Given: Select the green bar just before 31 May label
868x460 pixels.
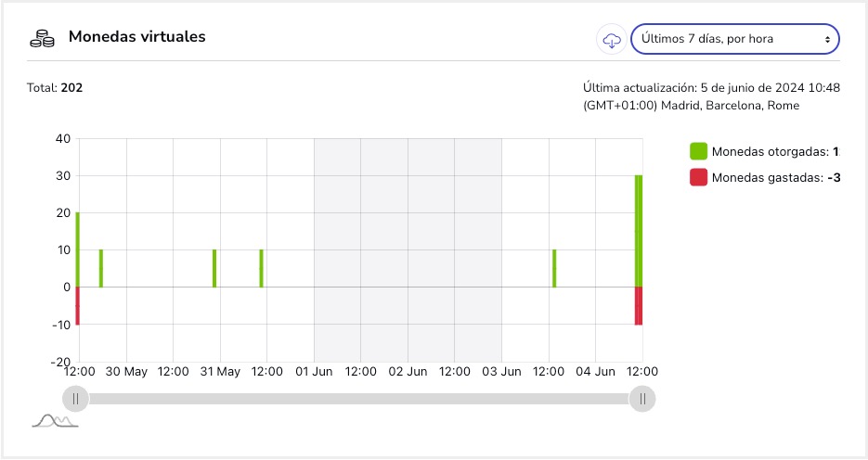Looking at the screenshot, I should (214, 268).
